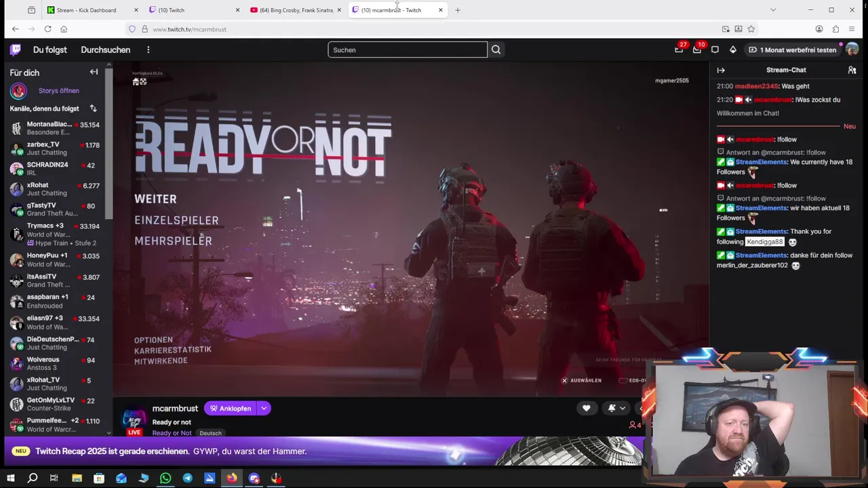Image resolution: width=868 pixels, height=488 pixels.
Task: Open MontanaBlack channel in sidebar
Action: 55,128
